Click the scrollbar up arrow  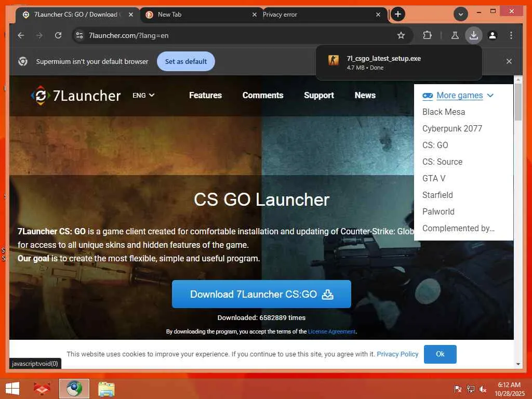(x=518, y=79)
